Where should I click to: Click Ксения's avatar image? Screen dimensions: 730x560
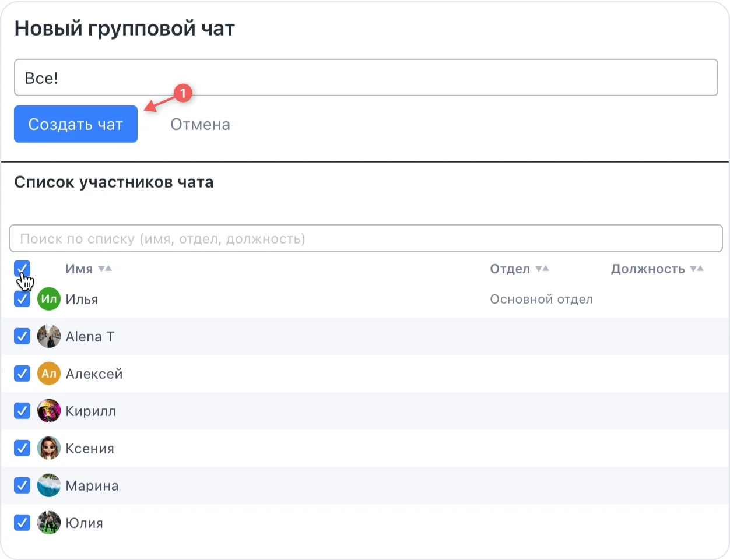(x=49, y=448)
